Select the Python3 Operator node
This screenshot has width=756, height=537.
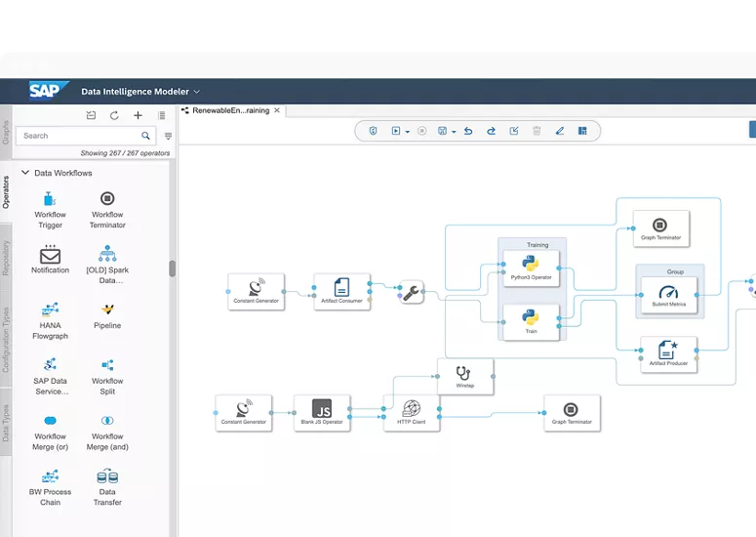pyautogui.click(x=531, y=268)
